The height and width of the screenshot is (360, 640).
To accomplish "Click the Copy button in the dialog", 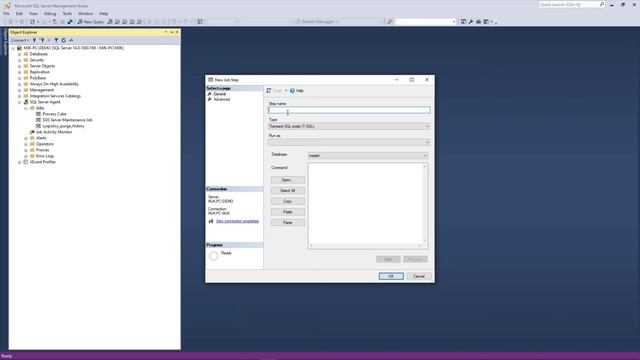I will (287, 201).
